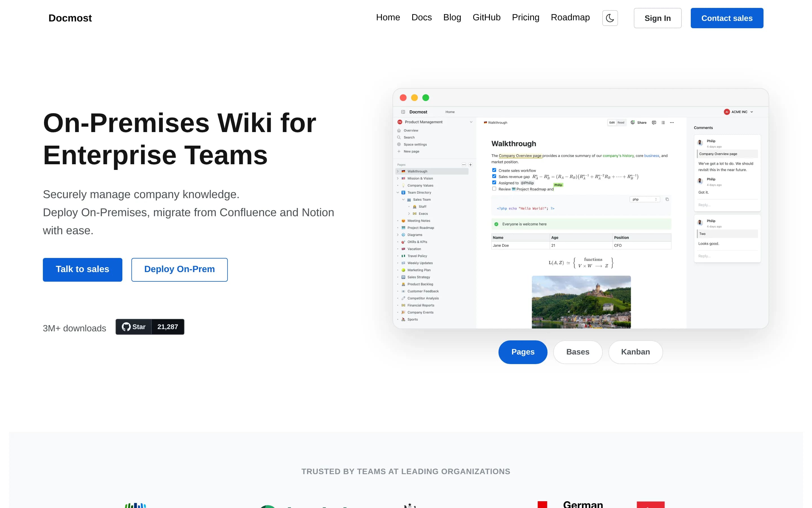Expand the Execs page chevron
The width and height of the screenshot is (812, 508).
pyautogui.click(x=409, y=214)
